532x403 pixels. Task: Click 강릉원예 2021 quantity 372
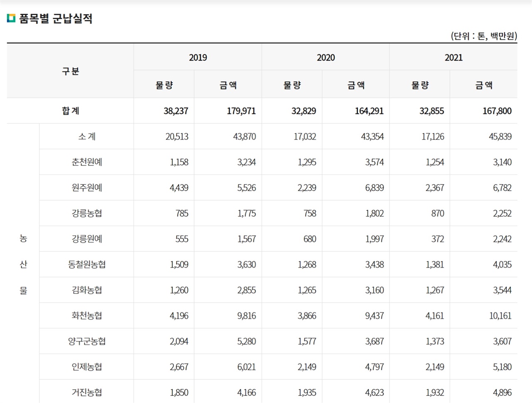(438, 239)
